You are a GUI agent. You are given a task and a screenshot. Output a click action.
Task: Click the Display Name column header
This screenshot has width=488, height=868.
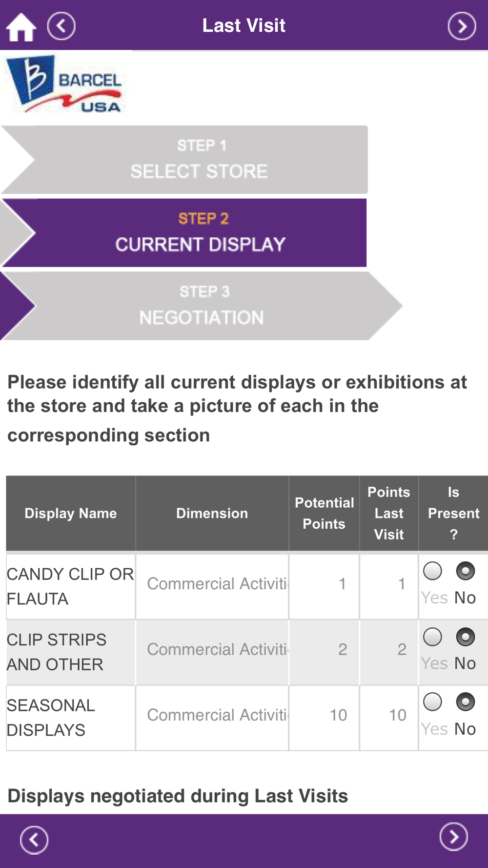coord(71,513)
